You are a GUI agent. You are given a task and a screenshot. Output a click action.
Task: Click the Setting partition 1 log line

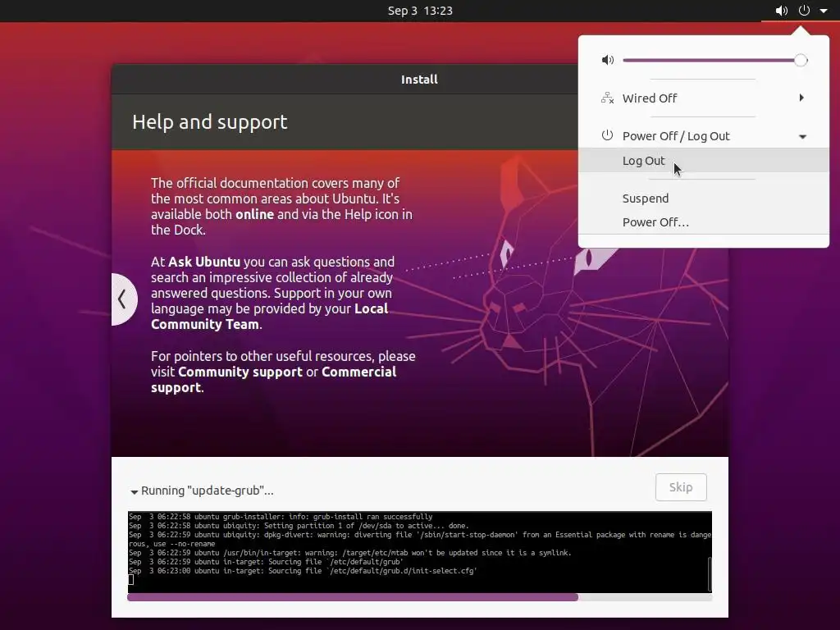[x=299, y=526]
